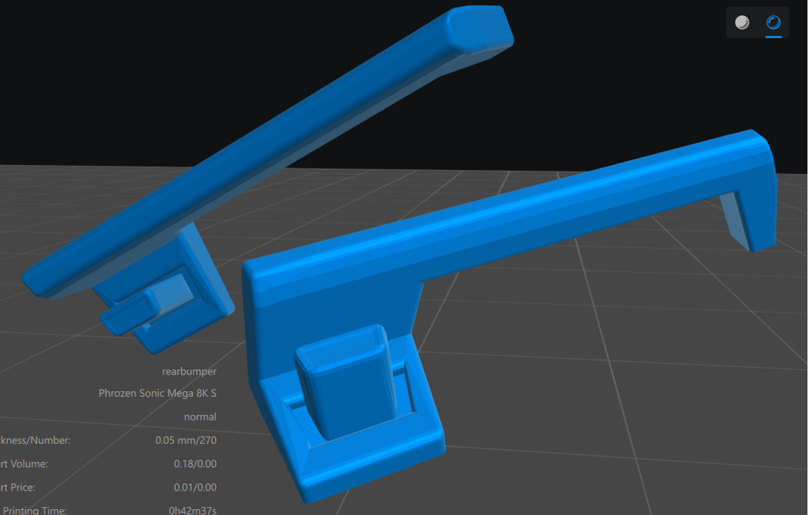Click the active blue transparent view icon
Viewport: 812px width, 515px height.
[773, 23]
